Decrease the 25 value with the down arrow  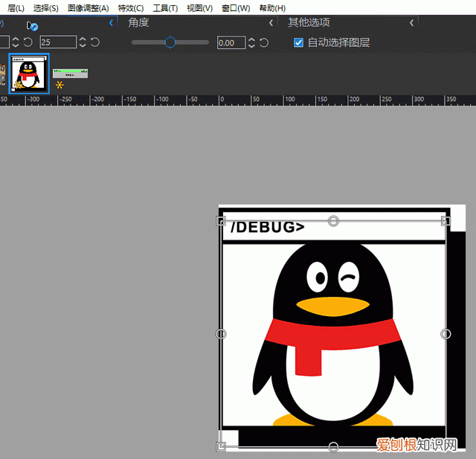pyautogui.click(x=83, y=45)
